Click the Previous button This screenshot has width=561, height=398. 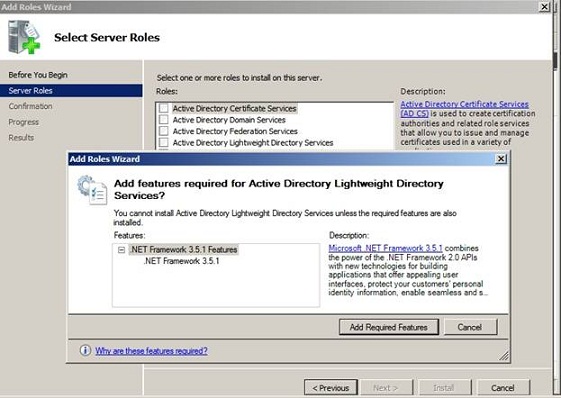331,388
